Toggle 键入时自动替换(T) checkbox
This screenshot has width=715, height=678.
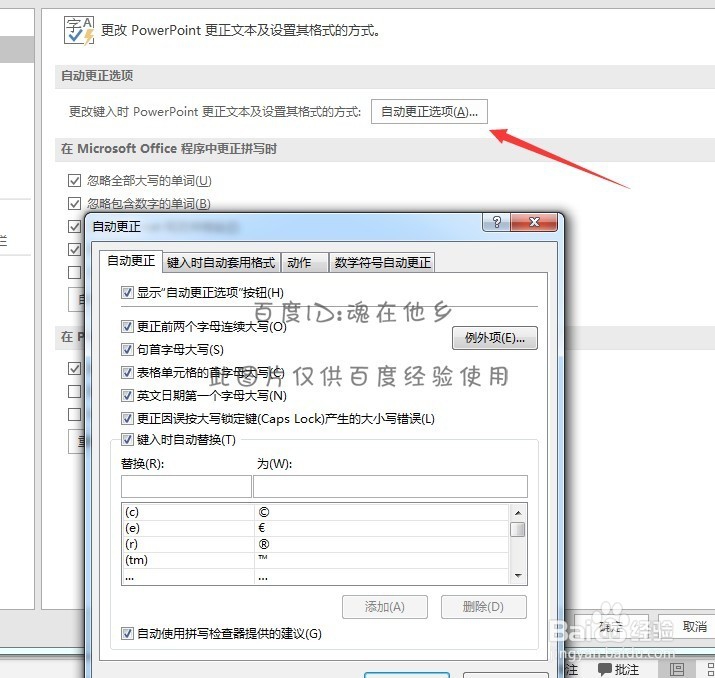127,440
